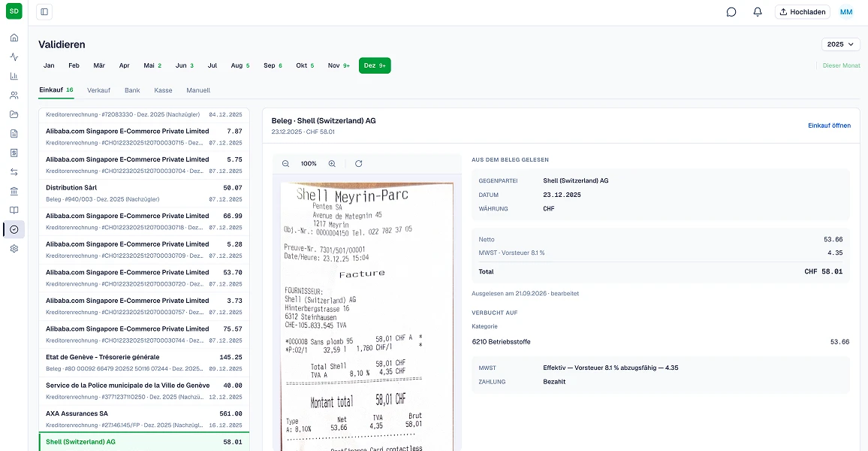Open the Alibaba.com entry with amount 53.70
Image resolution: width=868 pixels, height=451 pixels.
pyautogui.click(x=144, y=278)
